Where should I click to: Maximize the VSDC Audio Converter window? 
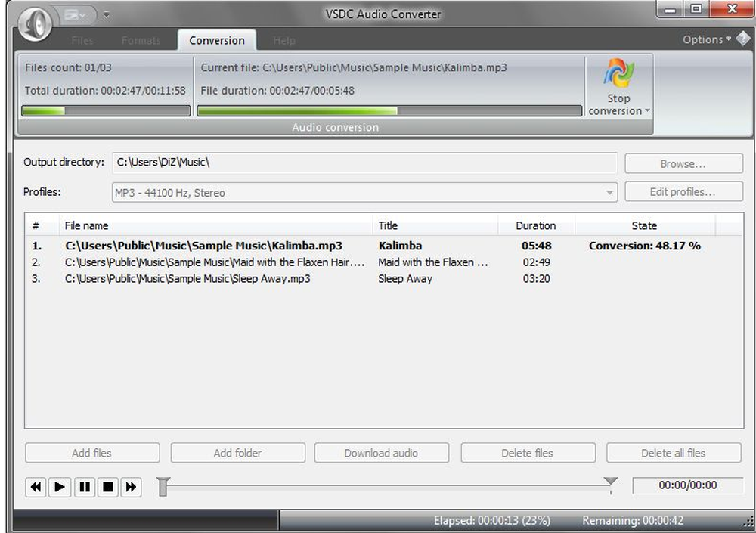[x=696, y=9]
